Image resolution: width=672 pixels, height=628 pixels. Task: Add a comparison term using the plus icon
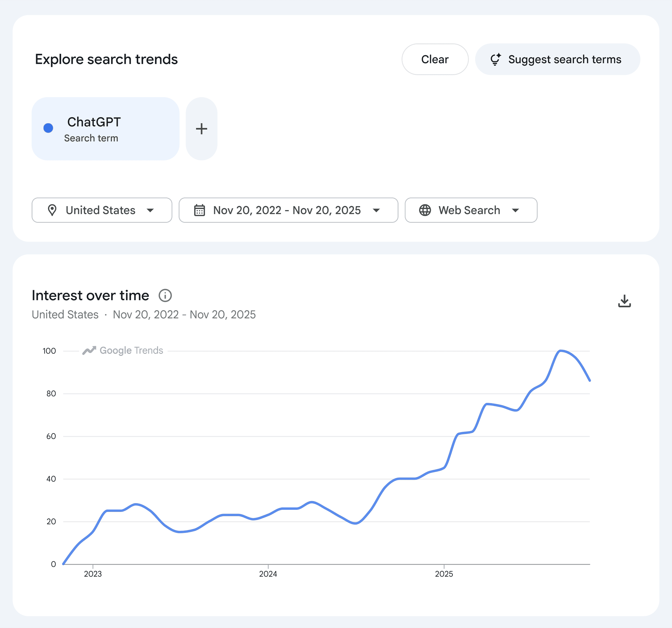pyautogui.click(x=201, y=129)
